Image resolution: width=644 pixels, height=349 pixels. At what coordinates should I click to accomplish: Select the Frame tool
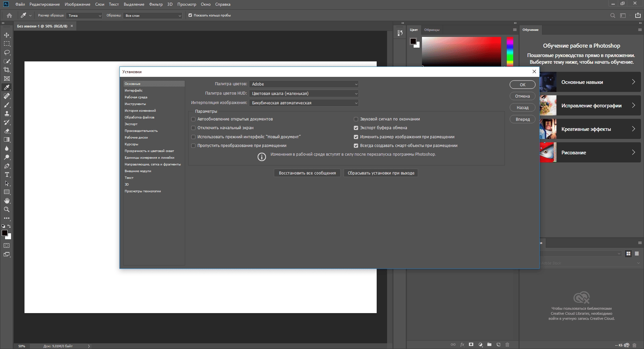(x=7, y=79)
